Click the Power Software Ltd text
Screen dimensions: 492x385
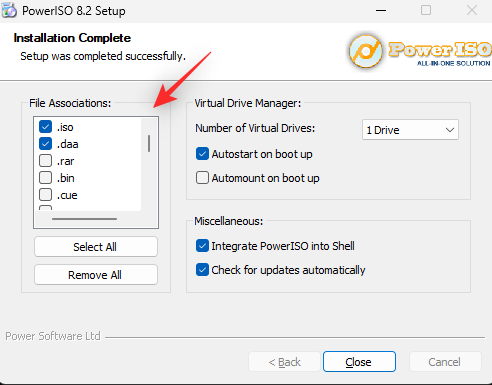(53, 336)
